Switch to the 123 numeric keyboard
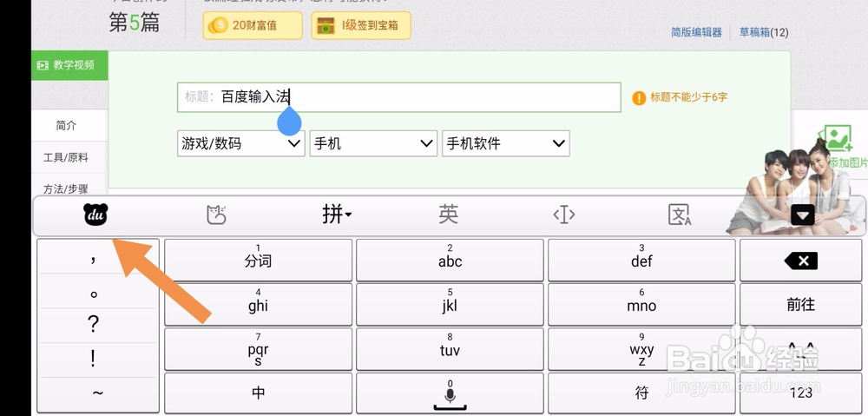The height and width of the screenshot is (416, 868). click(x=801, y=393)
